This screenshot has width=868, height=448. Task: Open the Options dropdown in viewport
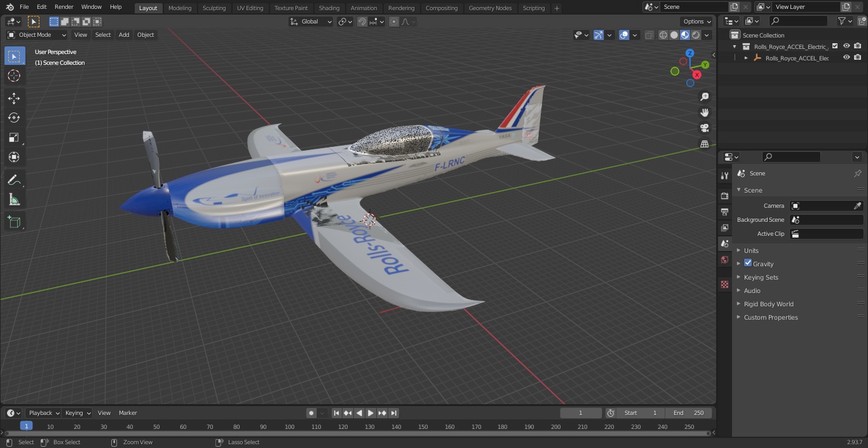tap(697, 22)
